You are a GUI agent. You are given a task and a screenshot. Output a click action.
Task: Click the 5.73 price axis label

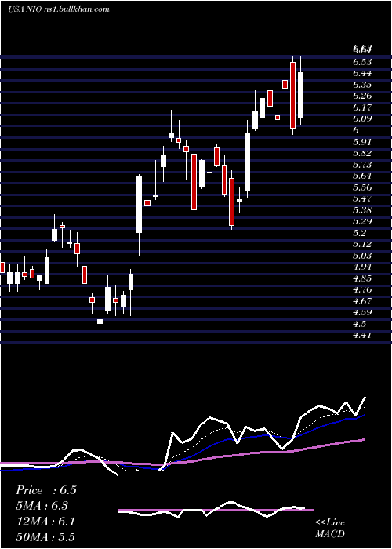362,165
